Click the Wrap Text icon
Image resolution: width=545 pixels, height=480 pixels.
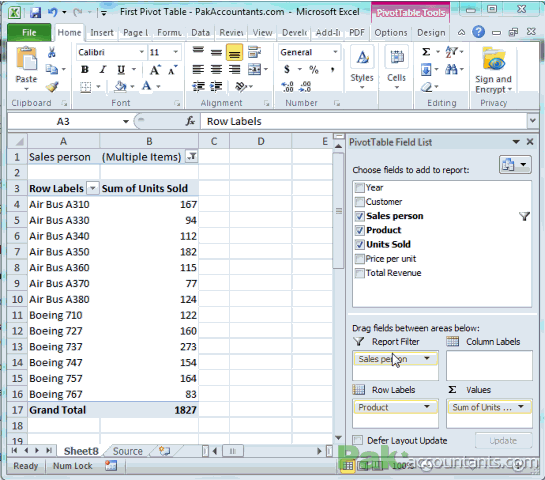(254, 52)
